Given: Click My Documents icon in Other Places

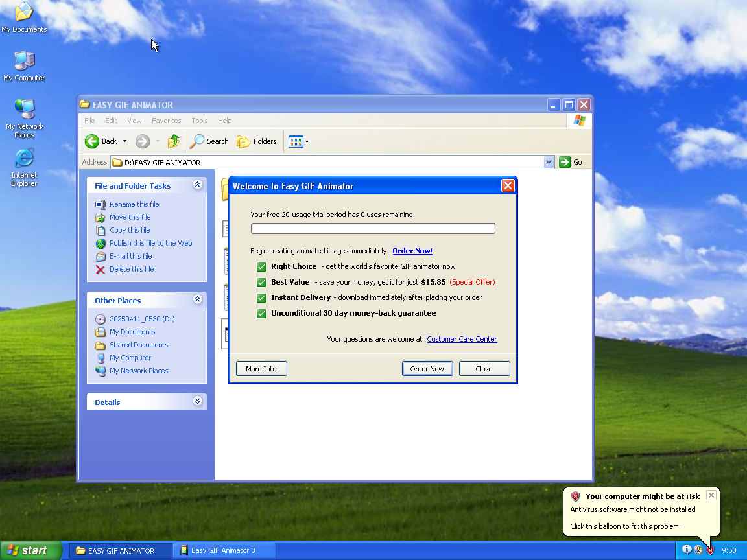Looking at the screenshot, I should (100, 332).
